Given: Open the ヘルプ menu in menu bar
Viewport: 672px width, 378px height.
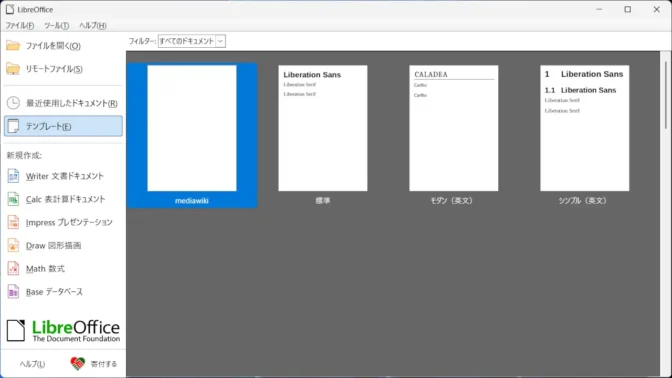Looking at the screenshot, I should 92,25.
